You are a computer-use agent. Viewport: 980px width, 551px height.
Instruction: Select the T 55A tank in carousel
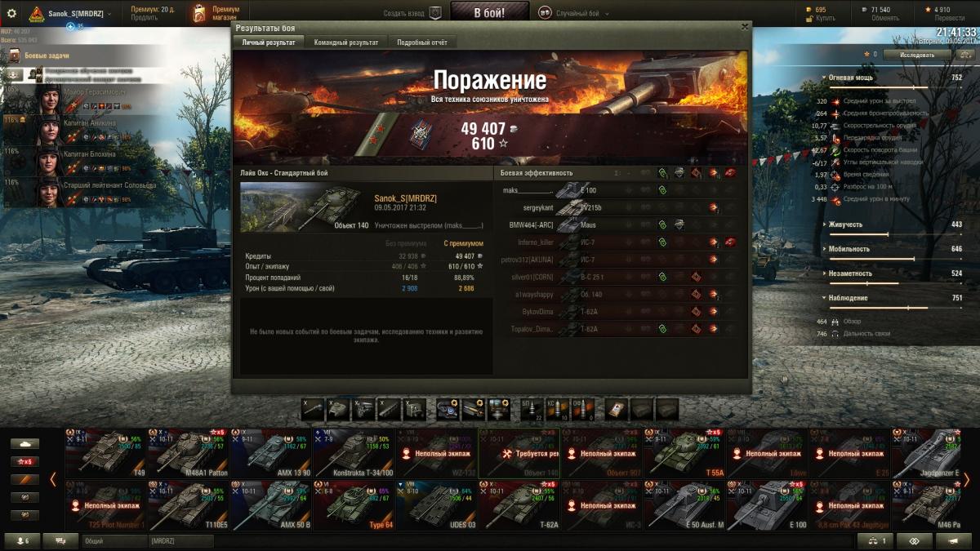pos(683,453)
